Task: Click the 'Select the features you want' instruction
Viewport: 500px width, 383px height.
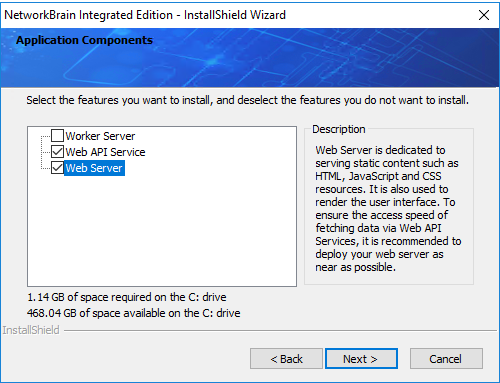Action: (x=248, y=100)
